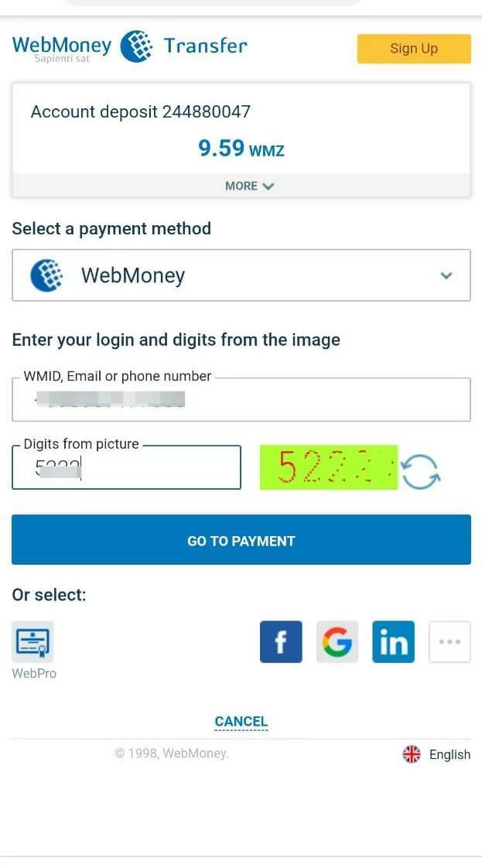Sign in with Google icon
This screenshot has width=482, height=868.
click(x=337, y=641)
